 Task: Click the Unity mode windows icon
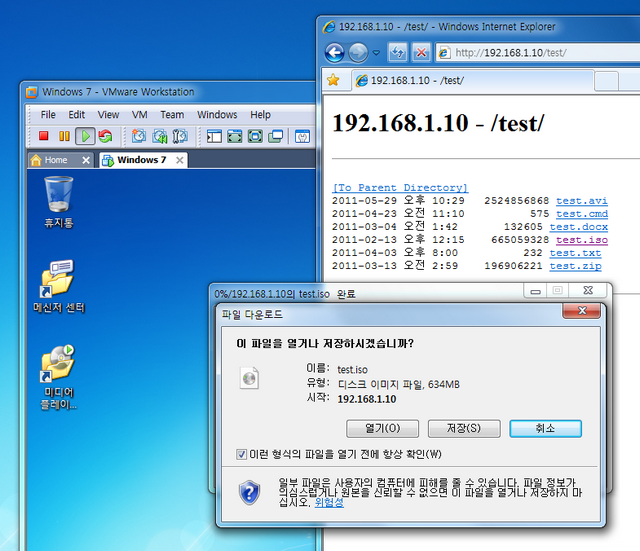(x=276, y=136)
